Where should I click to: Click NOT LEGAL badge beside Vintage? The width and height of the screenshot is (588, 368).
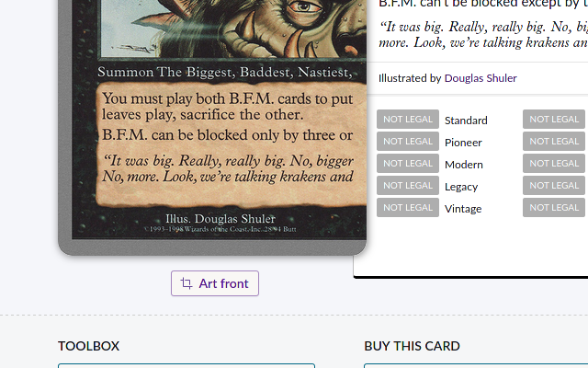click(x=408, y=208)
